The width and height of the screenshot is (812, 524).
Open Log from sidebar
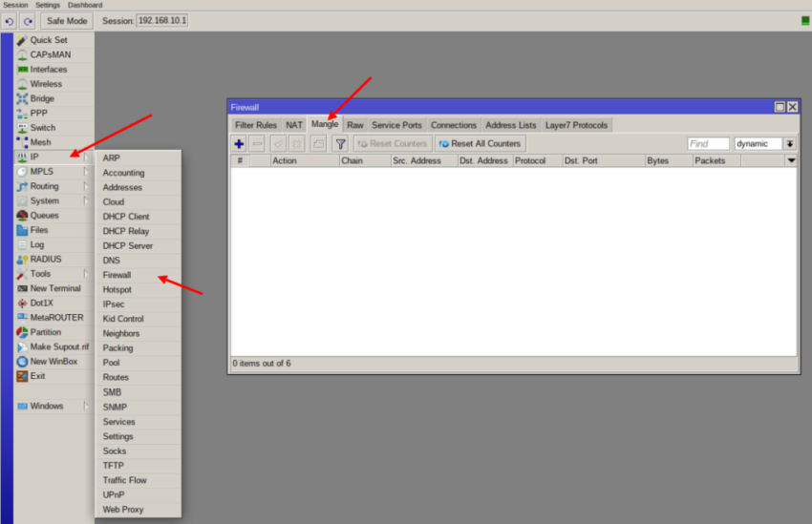pyautogui.click(x=53, y=244)
